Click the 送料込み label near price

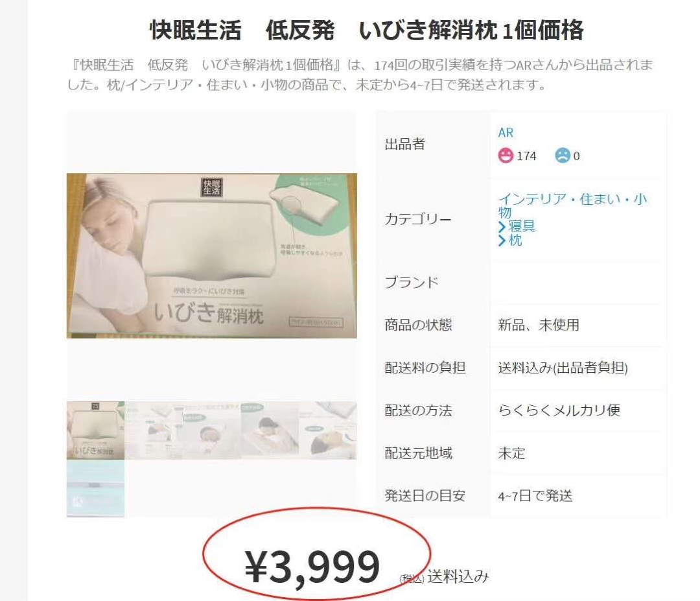tap(458, 576)
